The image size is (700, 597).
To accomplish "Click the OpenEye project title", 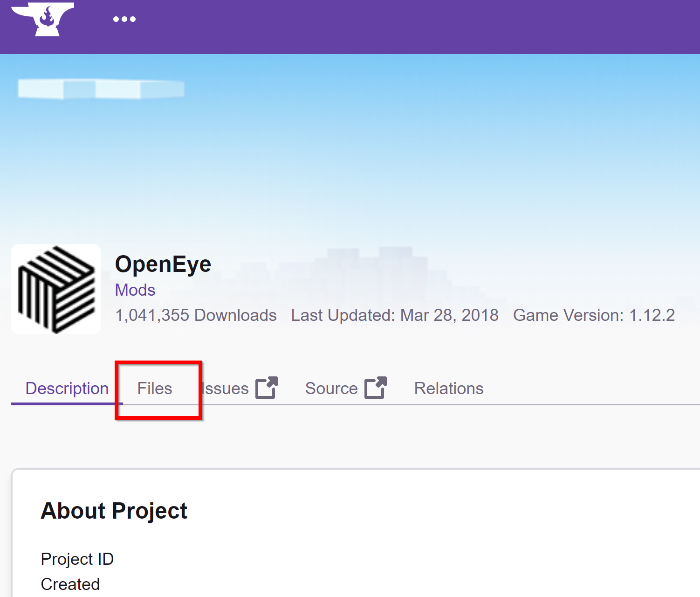I will [163, 264].
